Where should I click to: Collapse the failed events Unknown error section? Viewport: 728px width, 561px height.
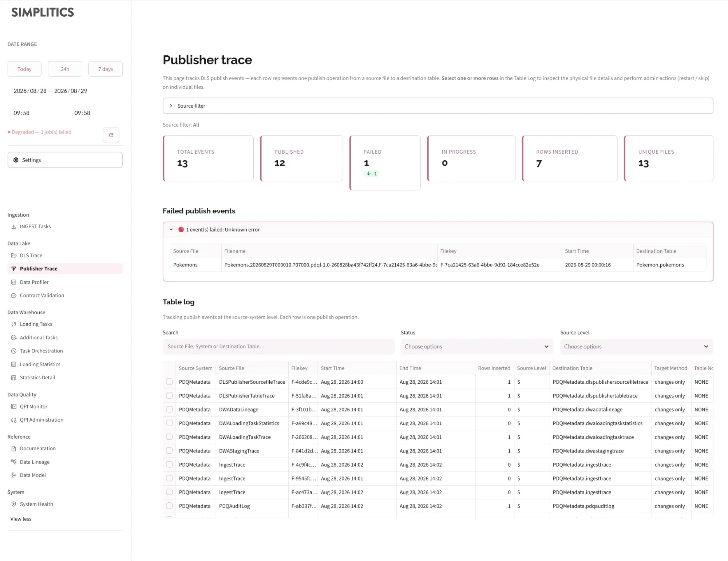tap(438, 229)
